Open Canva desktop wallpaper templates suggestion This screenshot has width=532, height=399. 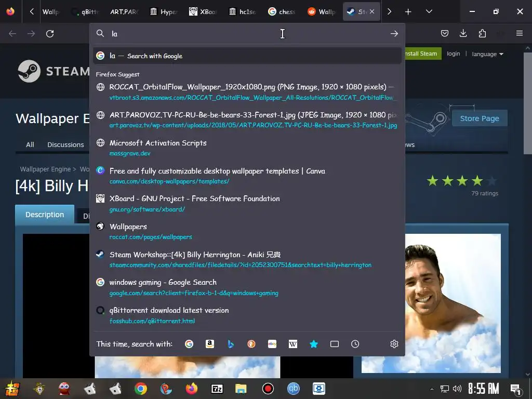tap(247, 176)
